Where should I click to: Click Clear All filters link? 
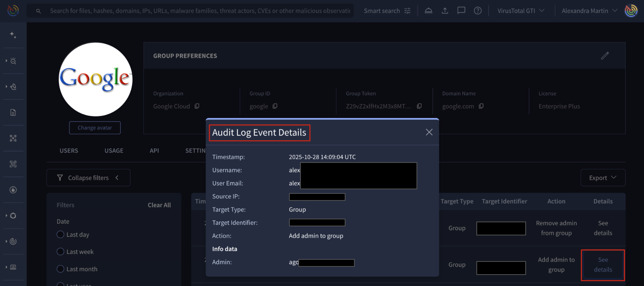coord(159,205)
